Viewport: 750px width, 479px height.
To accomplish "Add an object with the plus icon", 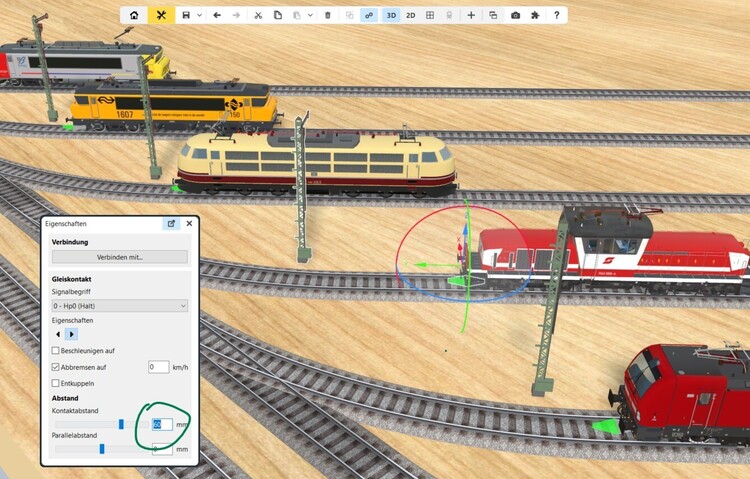I will (x=471, y=15).
